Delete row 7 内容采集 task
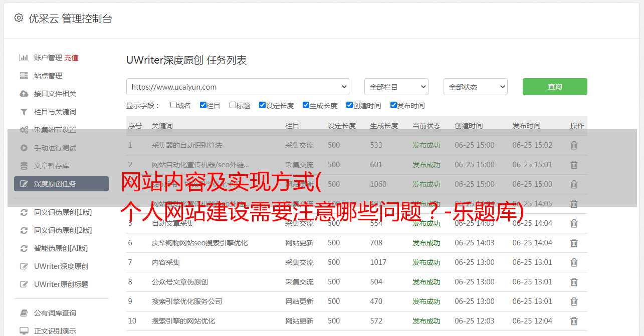 [x=574, y=262]
